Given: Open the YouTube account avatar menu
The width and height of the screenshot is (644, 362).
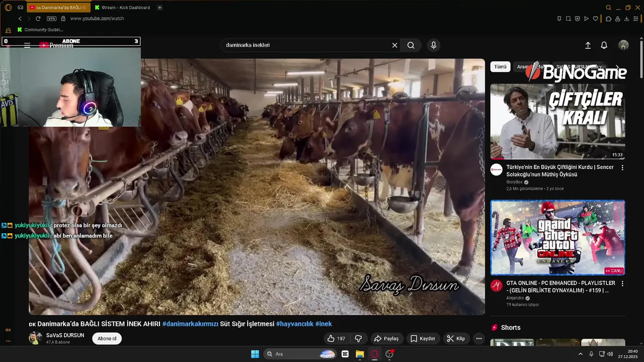Looking at the screenshot, I should point(623,45).
